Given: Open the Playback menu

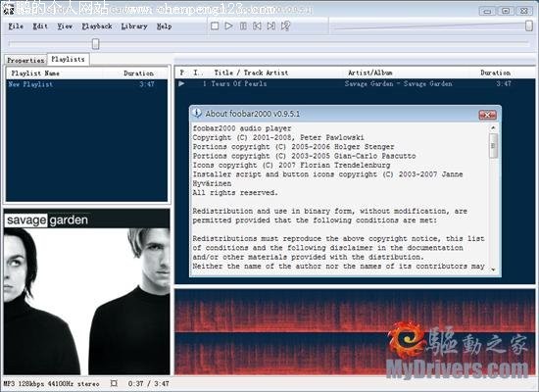Looking at the screenshot, I should click(x=97, y=26).
